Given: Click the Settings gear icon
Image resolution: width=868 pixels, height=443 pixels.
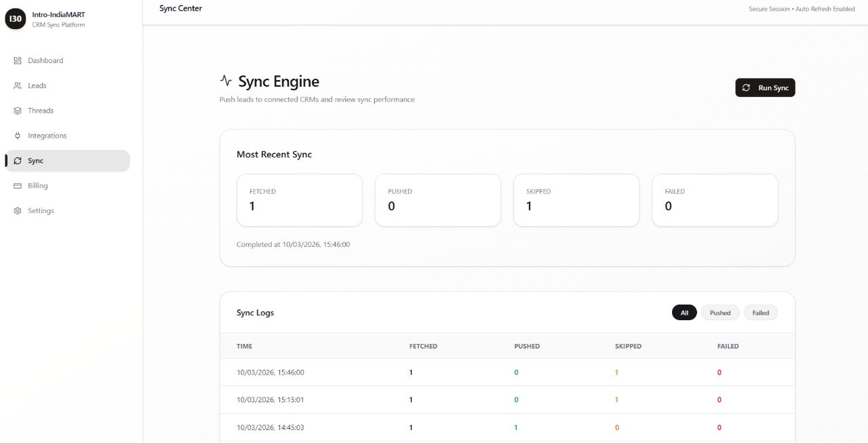Looking at the screenshot, I should pos(18,211).
